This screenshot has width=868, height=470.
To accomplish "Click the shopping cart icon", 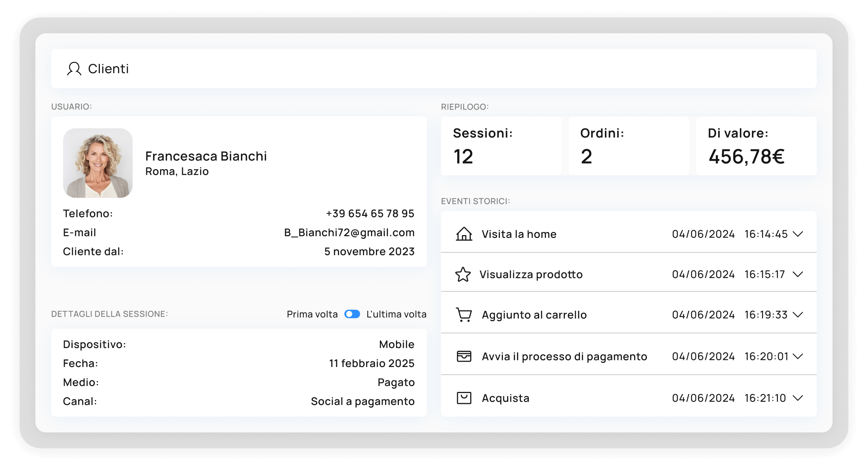I will [464, 315].
